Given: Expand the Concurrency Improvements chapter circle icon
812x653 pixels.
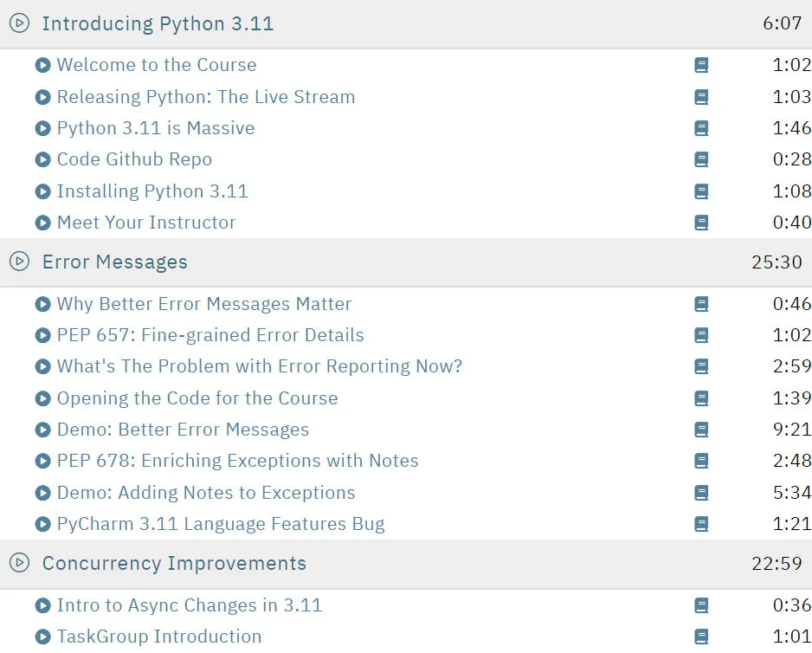Looking at the screenshot, I should 20,563.
